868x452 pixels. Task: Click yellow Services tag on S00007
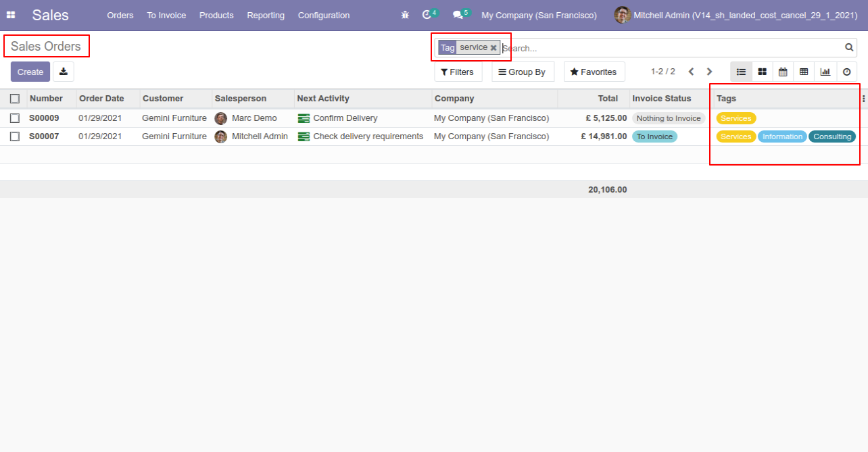pos(736,136)
